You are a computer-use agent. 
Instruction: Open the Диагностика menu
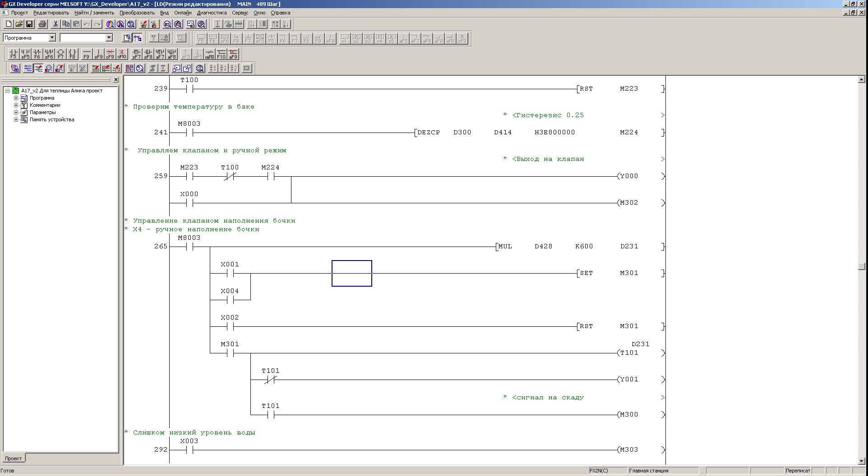click(212, 13)
